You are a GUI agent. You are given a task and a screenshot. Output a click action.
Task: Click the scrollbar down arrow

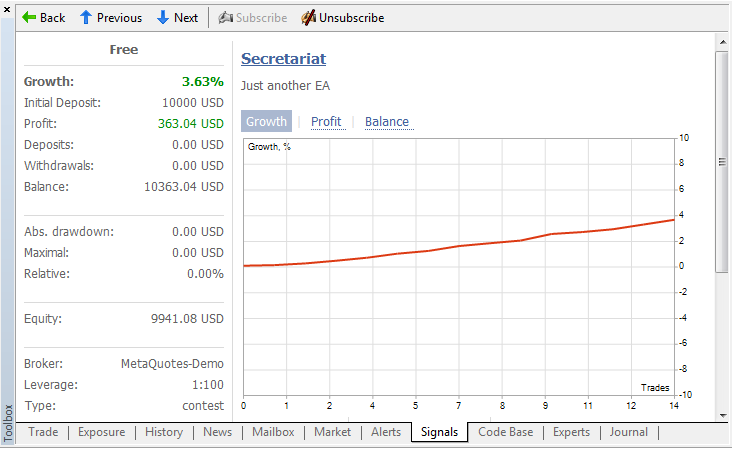(723, 415)
